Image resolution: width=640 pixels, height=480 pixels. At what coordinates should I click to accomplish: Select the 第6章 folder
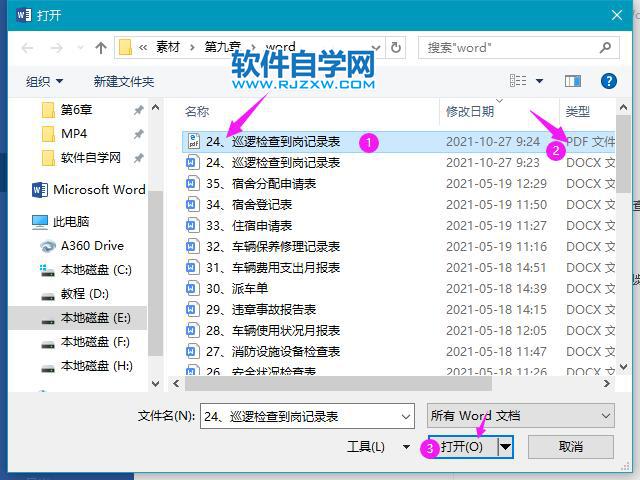(76, 109)
